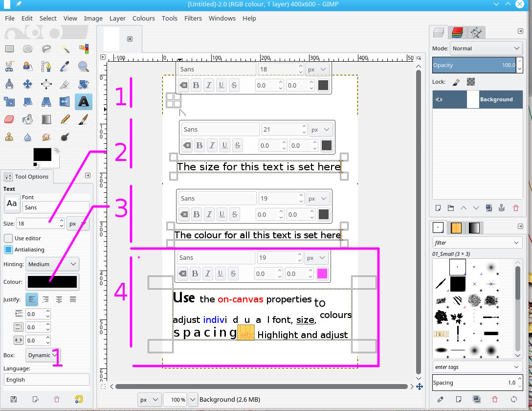Image resolution: width=532 pixels, height=411 pixels.
Task: Open the enter tags dropdown
Action: (477, 367)
